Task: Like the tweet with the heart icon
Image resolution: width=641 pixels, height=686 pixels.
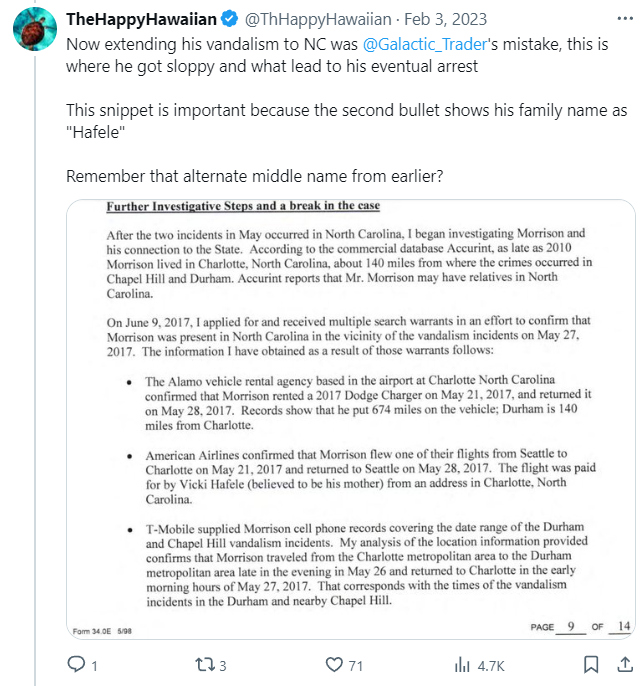Action: (x=335, y=664)
